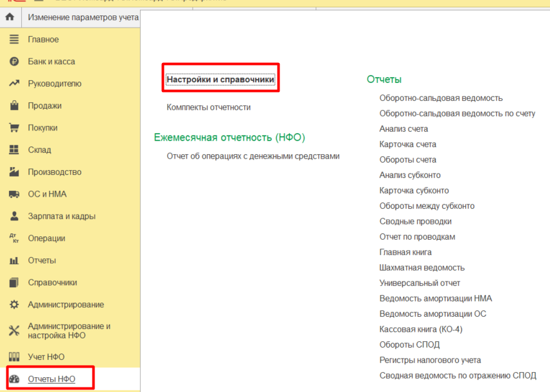Click the hamburger icon beside Главное
550x392 pixels.
[x=14, y=40]
